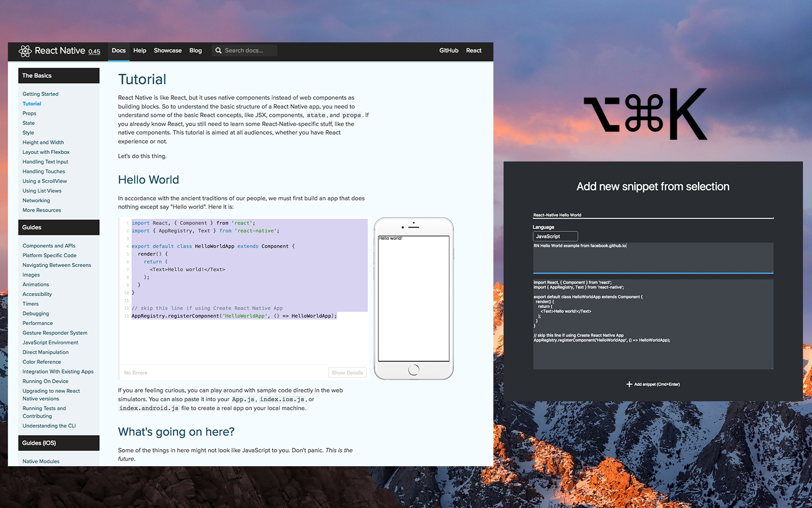Click the version 0.45 link
The image size is (812, 508).
point(94,52)
